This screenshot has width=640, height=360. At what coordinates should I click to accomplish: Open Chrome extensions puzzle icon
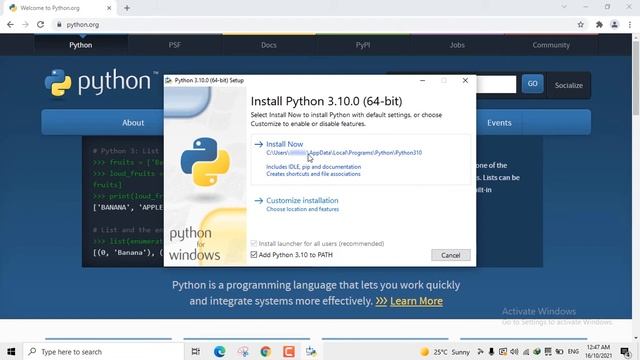(599, 24)
